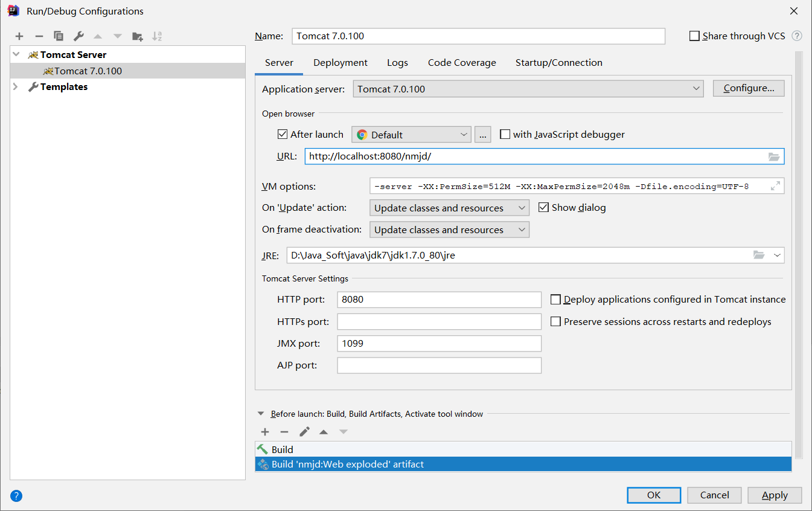Click the Apply button
The height and width of the screenshot is (511, 812).
(x=775, y=495)
